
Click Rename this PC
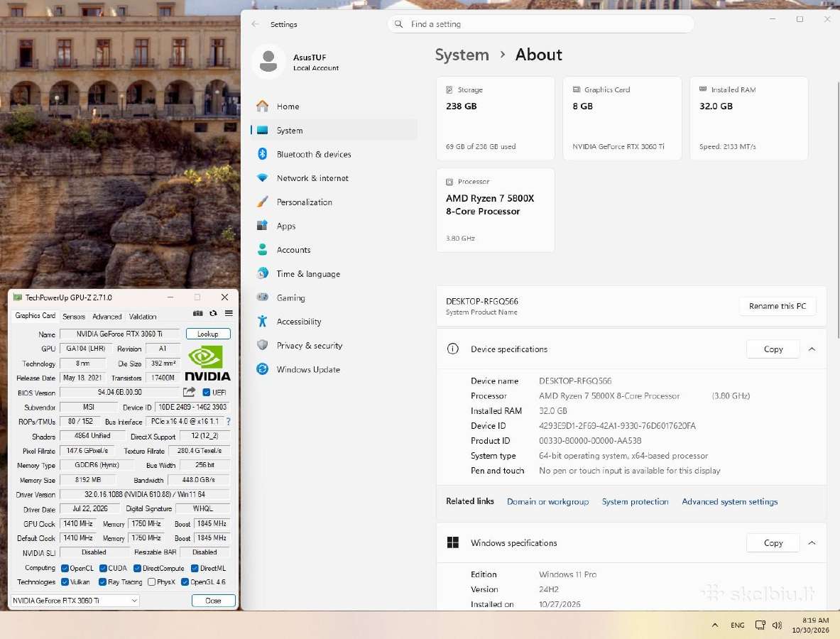coord(778,306)
